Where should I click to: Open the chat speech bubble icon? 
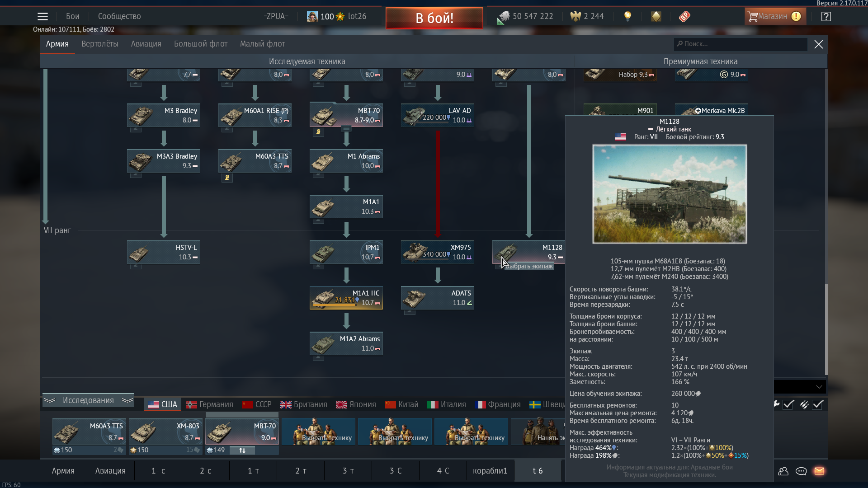pos(801,471)
